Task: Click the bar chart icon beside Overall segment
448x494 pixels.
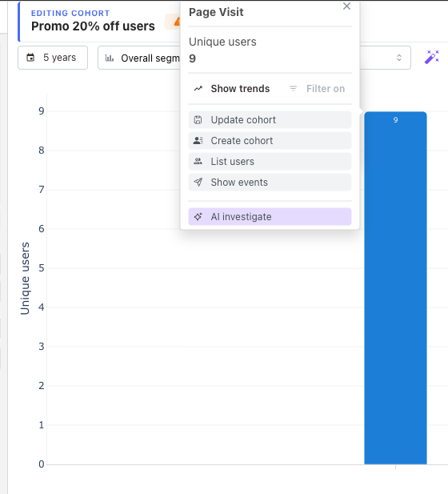Action: 110,58
